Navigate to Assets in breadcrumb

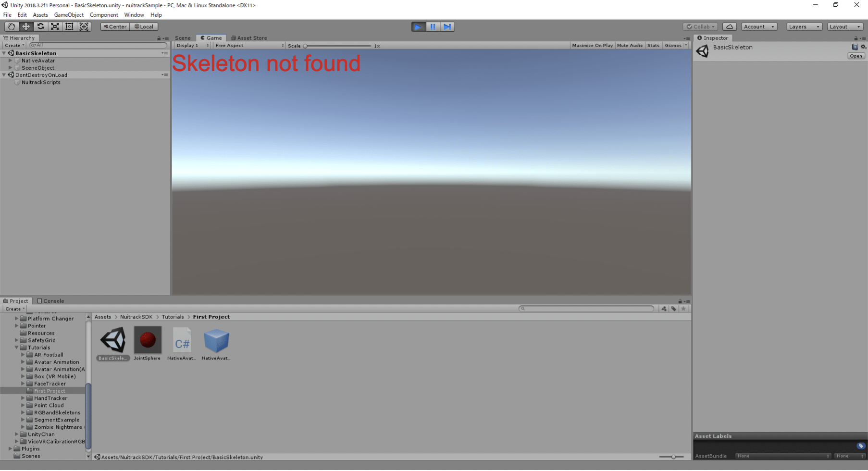point(103,317)
